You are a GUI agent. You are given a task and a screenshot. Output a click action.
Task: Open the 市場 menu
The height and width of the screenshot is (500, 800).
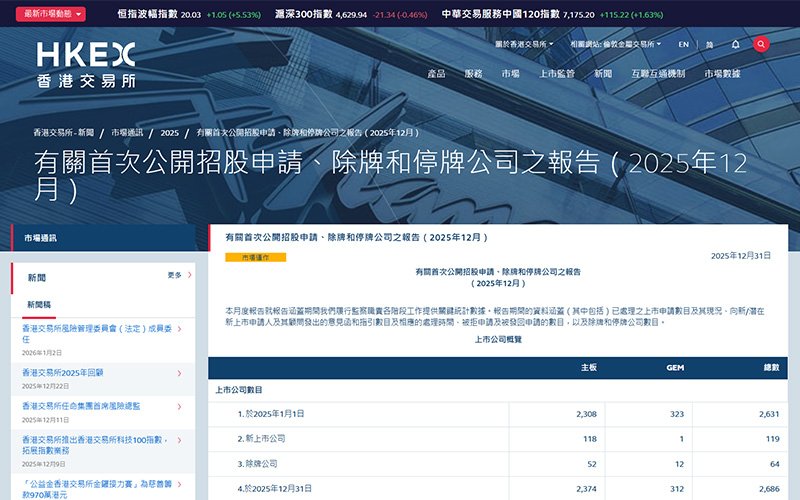(510, 73)
